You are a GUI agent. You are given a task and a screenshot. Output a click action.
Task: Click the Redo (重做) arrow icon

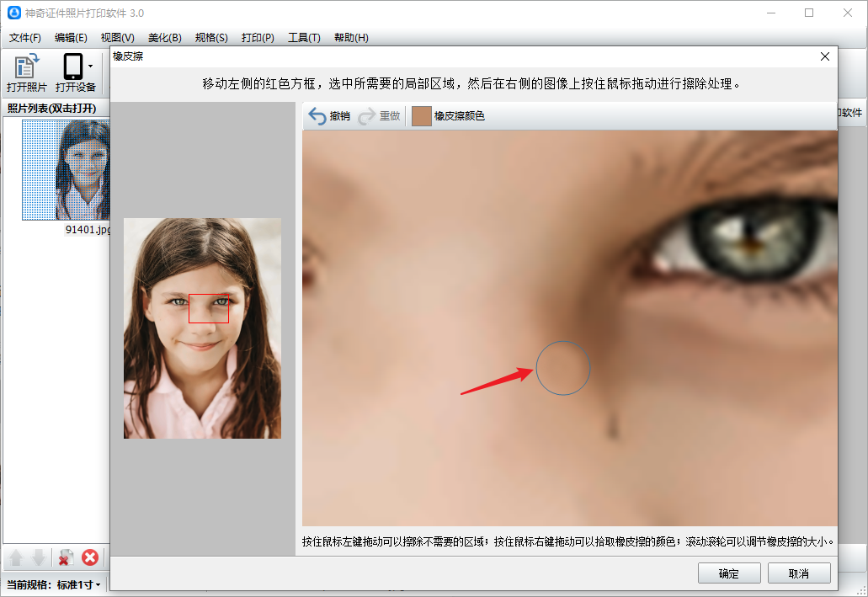(367, 116)
